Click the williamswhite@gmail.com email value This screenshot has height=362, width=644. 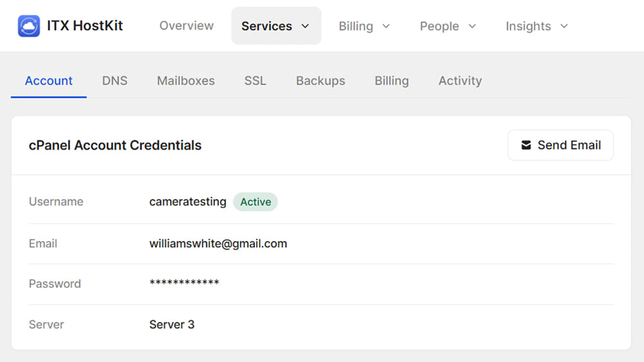[x=218, y=243]
